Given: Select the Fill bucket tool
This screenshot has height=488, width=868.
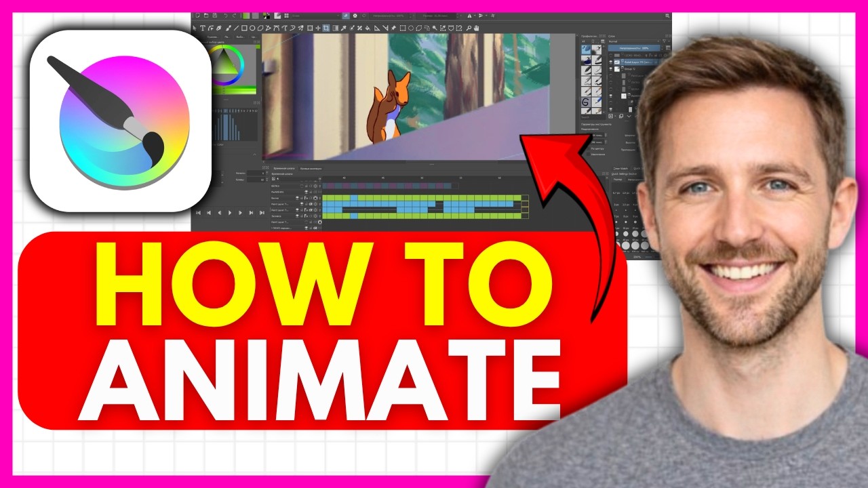Looking at the screenshot, I should [368, 28].
